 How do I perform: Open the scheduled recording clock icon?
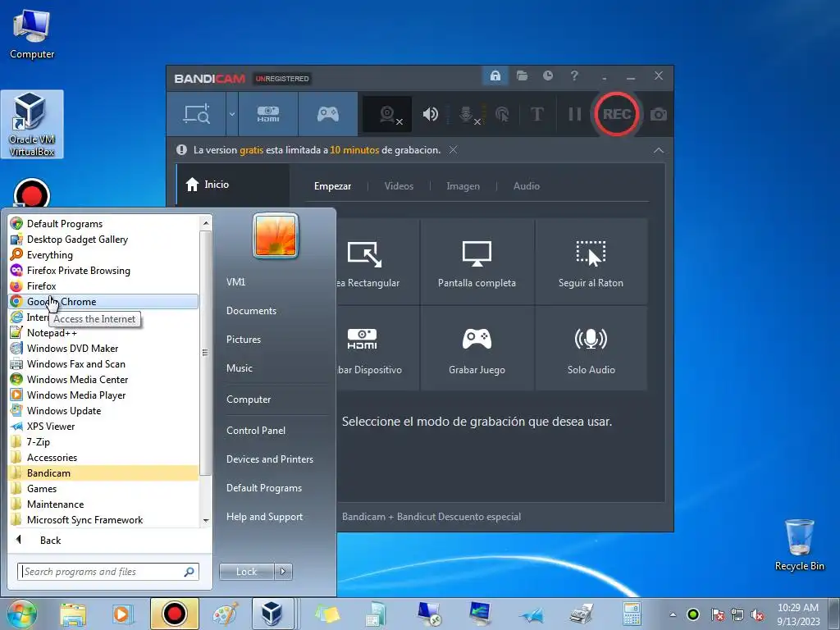tap(547, 76)
